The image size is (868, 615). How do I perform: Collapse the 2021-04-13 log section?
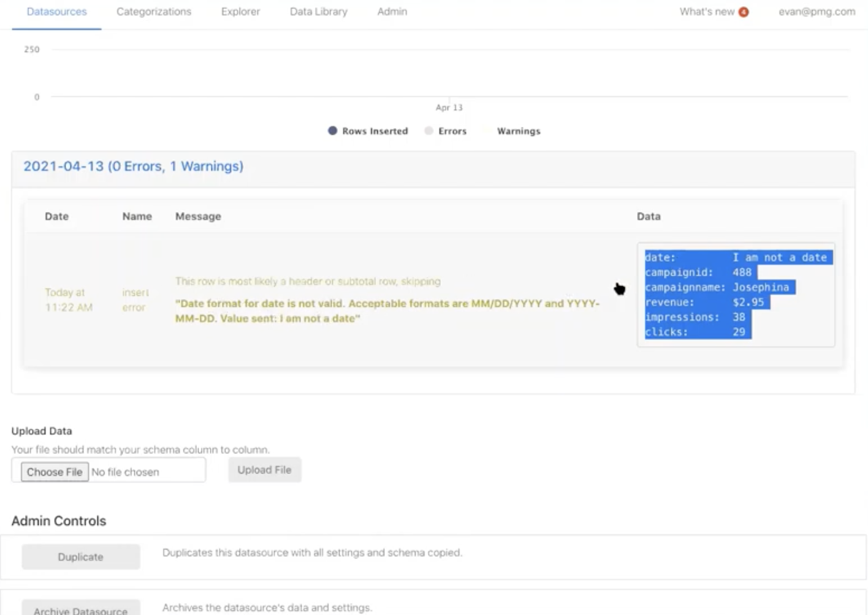pos(133,167)
